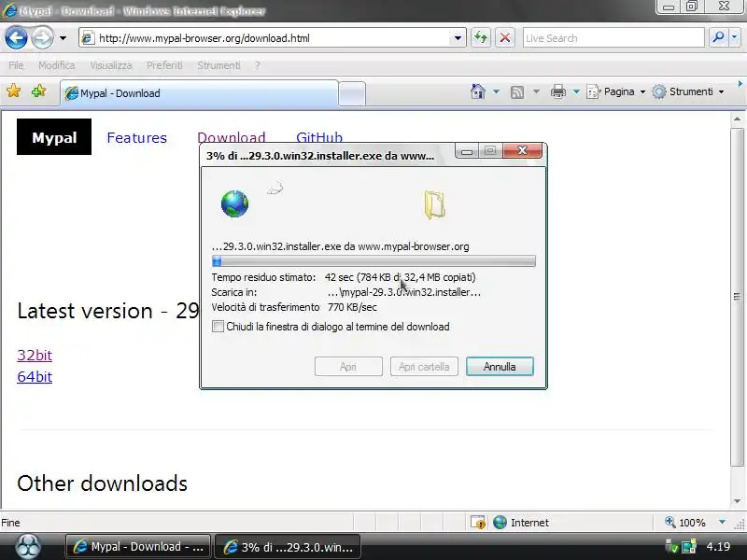This screenshot has width=747, height=560.
Task: Click the Mypal logo link
Action: tap(54, 137)
